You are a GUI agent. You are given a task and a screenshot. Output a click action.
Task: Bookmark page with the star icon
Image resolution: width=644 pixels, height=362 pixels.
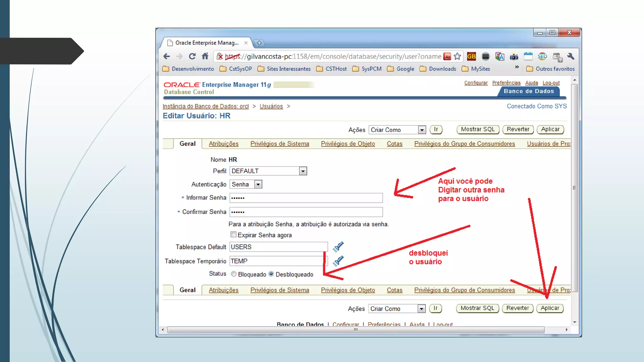click(458, 57)
